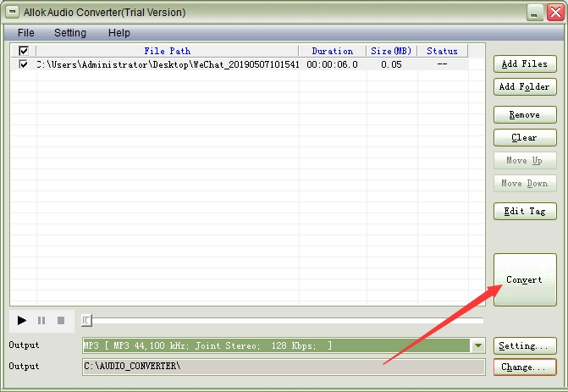Start conversion with Convert button
568x392 pixels.
point(525,279)
